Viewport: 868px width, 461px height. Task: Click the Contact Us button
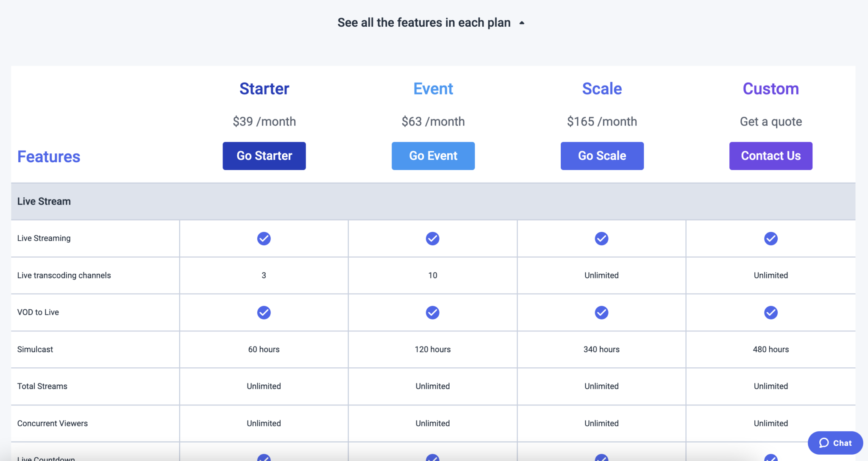770,156
